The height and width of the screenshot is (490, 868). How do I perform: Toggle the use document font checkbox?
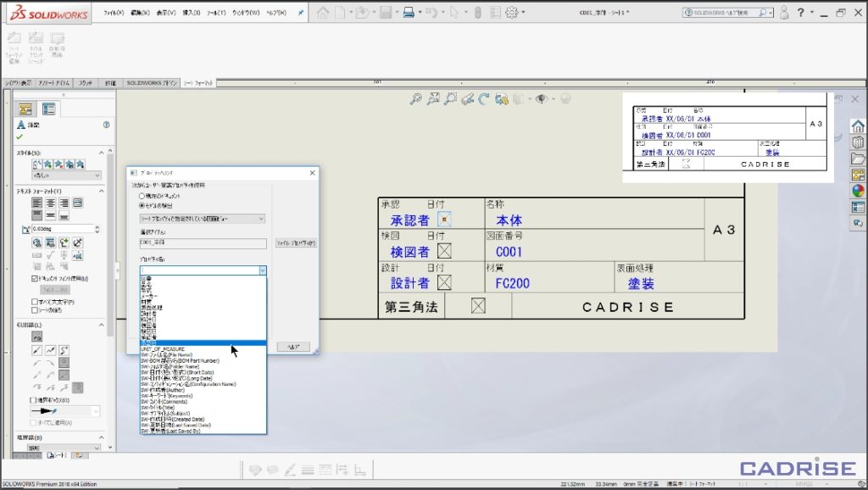pyautogui.click(x=35, y=278)
